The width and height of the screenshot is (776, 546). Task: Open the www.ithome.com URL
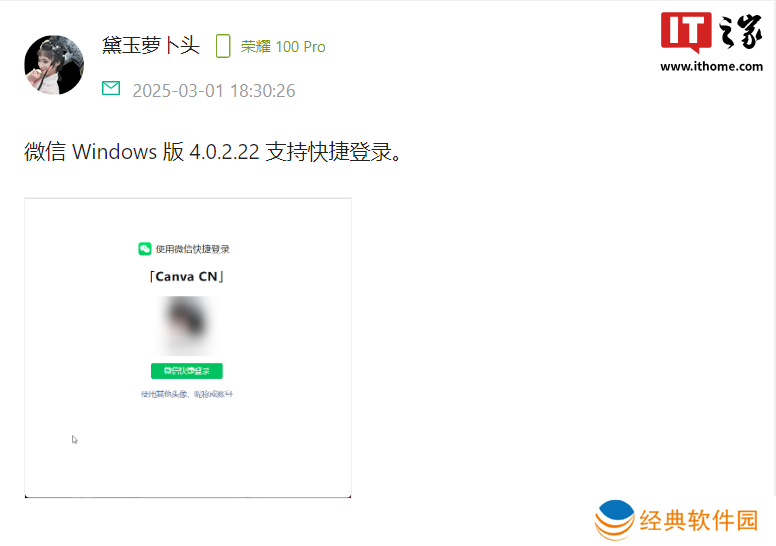(711, 66)
